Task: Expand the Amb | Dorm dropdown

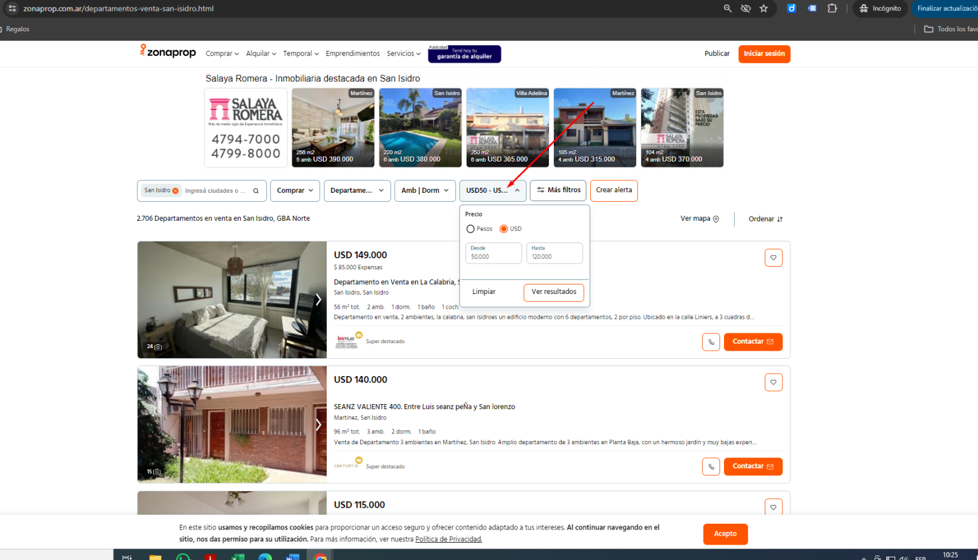Action: 425,190
